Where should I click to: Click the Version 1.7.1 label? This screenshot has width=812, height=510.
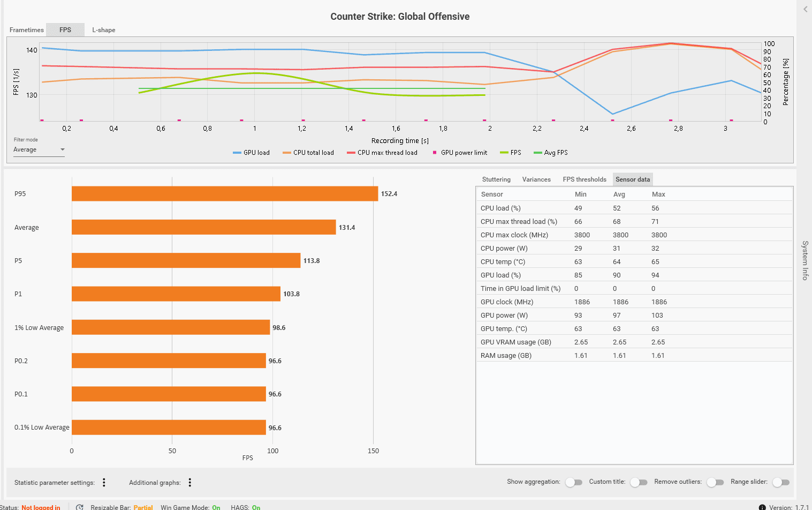tap(789, 507)
